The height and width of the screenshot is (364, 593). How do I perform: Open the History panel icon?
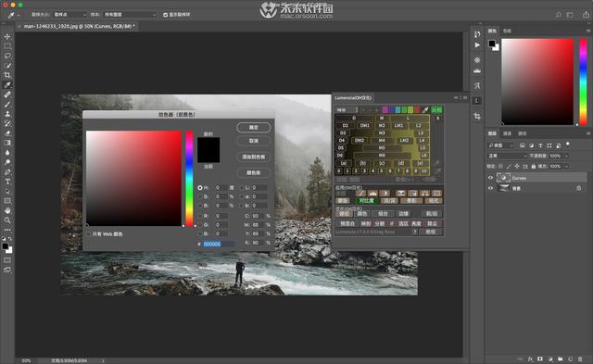477,34
